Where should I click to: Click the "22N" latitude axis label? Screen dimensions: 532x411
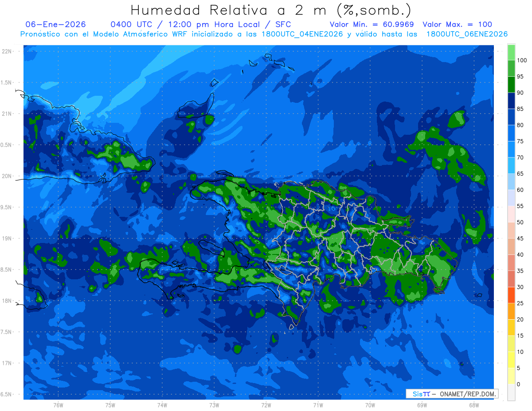7,51
